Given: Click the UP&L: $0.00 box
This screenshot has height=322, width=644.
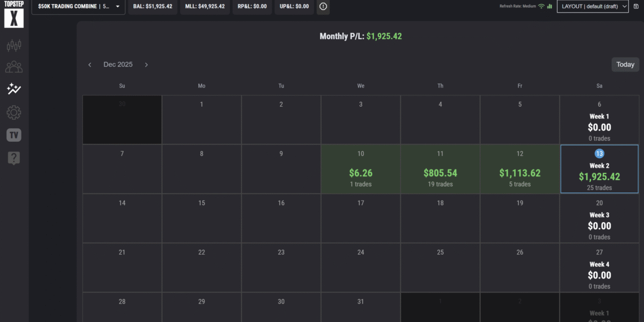Looking at the screenshot, I should pos(294,7).
